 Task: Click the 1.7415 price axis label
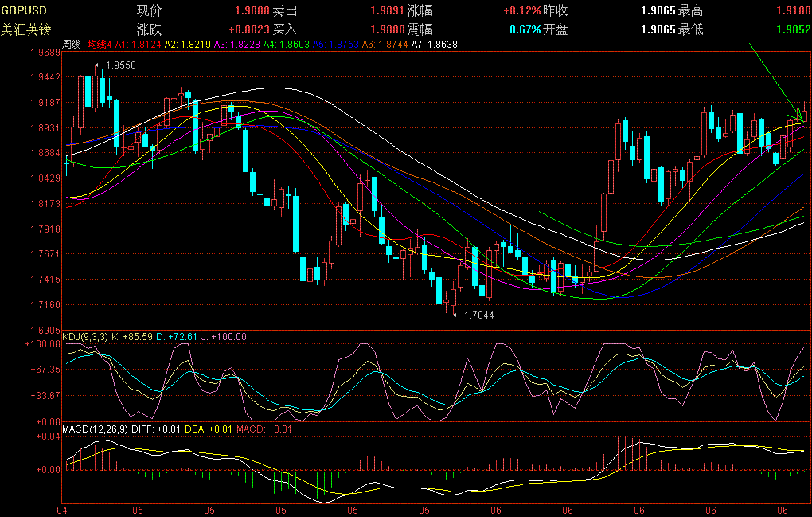pyautogui.click(x=45, y=280)
